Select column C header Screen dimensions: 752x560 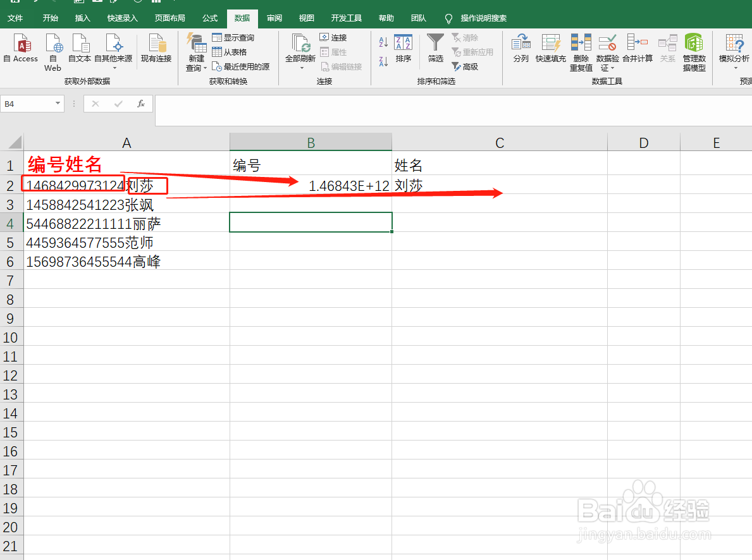(500, 142)
